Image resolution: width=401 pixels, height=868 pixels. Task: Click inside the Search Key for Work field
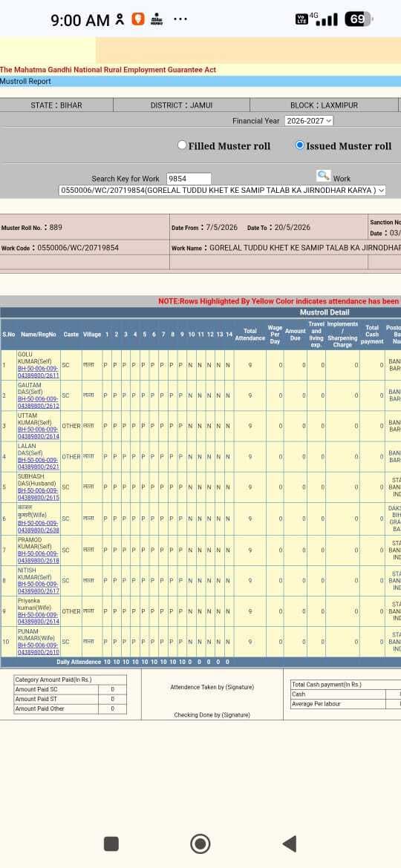pos(189,179)
